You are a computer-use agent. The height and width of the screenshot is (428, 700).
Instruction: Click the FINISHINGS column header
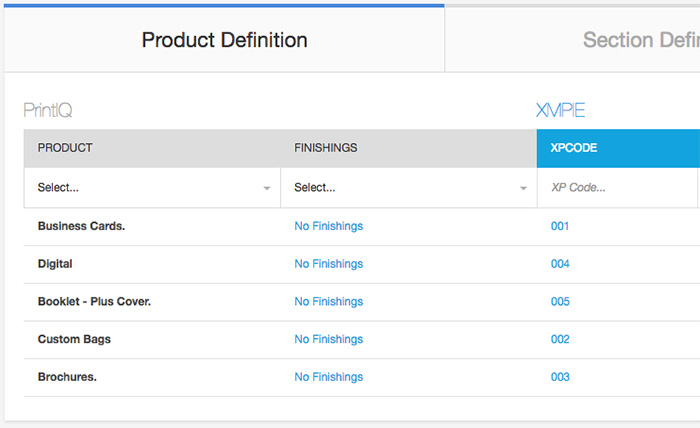tap(325, 148)
